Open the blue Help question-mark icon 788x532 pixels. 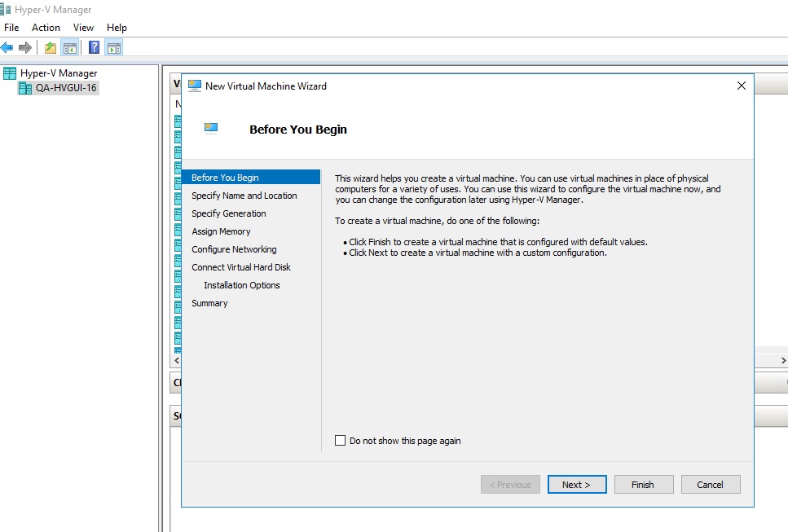pyautogui.click(x=94, y=47)
